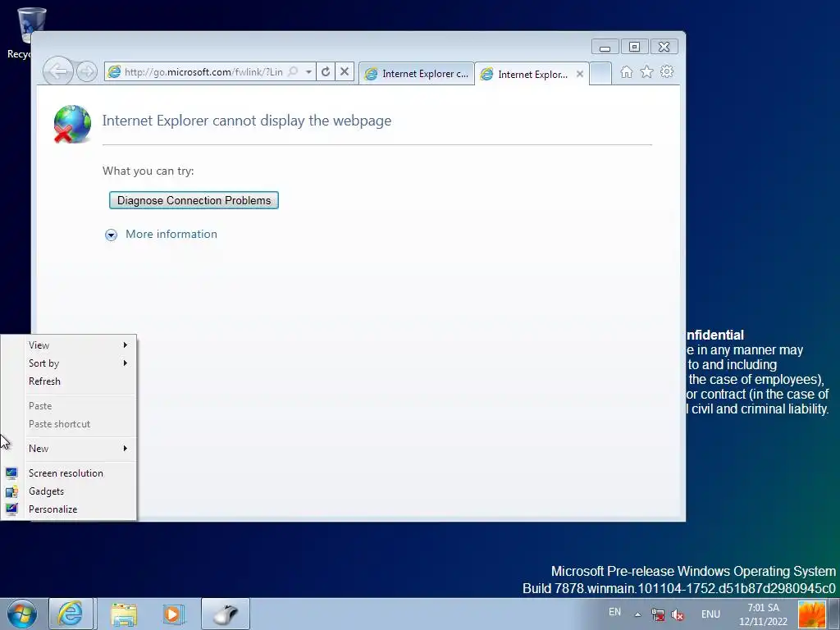
Task: Close the active Internet Explorer tab
Action: point(580,75)
